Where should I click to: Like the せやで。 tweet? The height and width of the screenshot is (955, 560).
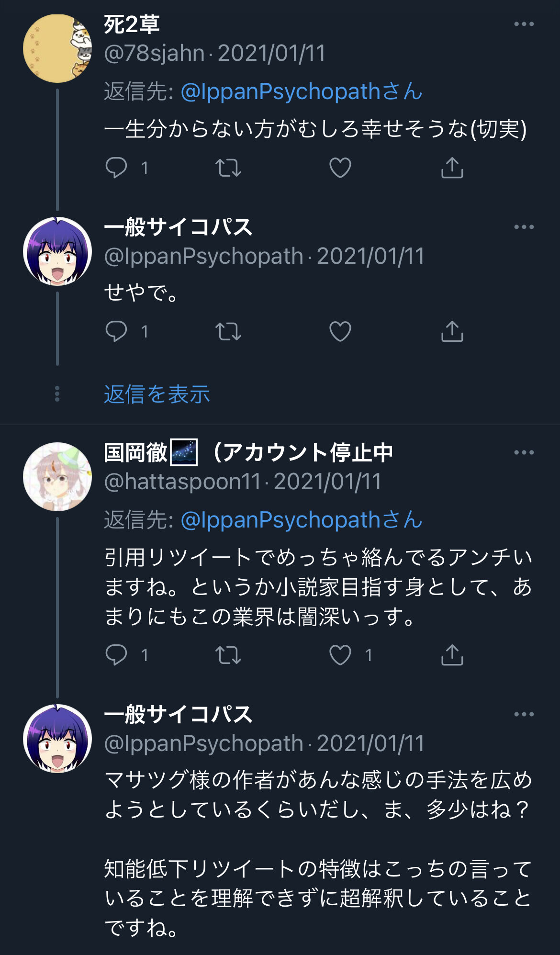click(340, 332)
